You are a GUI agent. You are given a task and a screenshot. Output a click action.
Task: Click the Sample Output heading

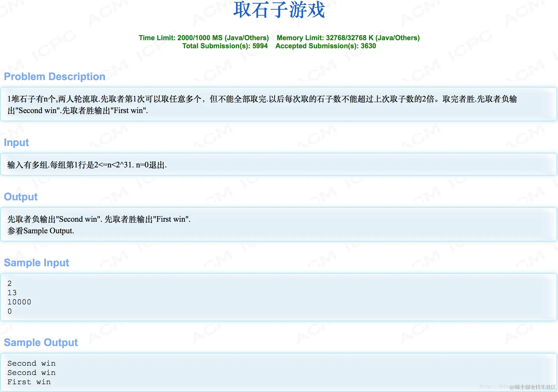[41, 343]
